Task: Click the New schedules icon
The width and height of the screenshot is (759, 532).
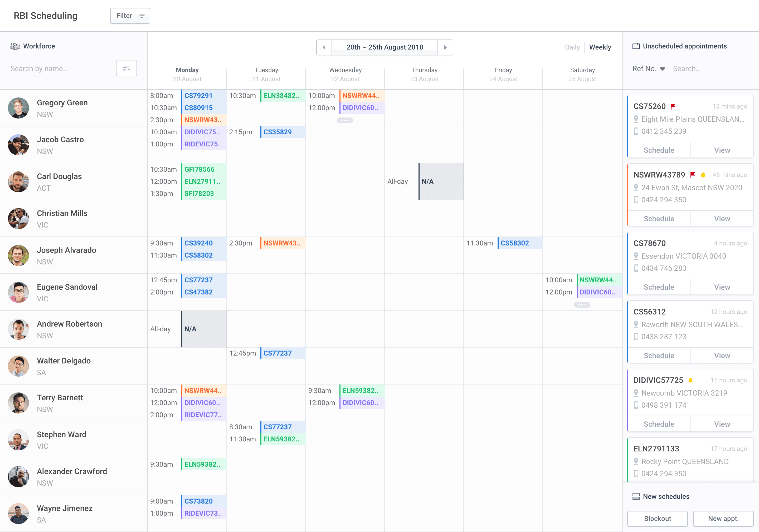Action: click(636, 496)
